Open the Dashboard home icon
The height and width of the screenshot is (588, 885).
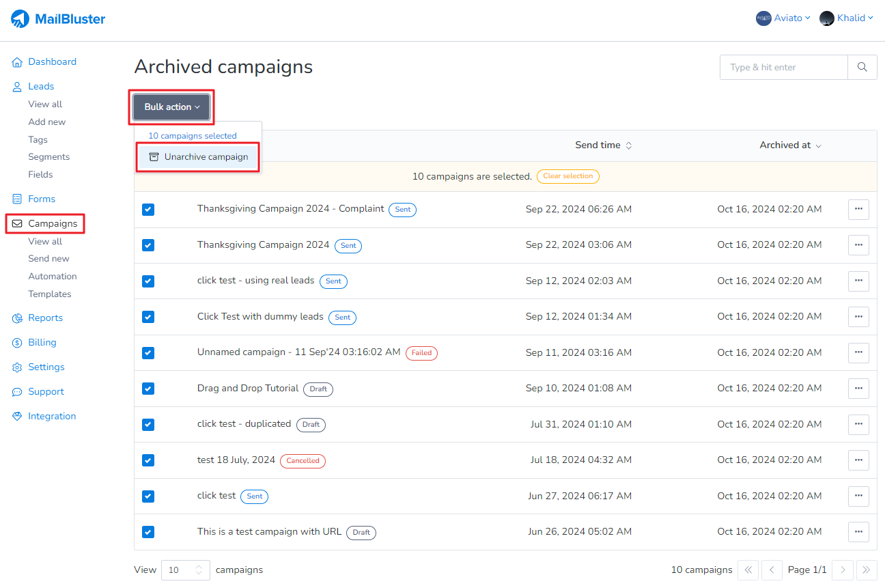click(17, 62)
